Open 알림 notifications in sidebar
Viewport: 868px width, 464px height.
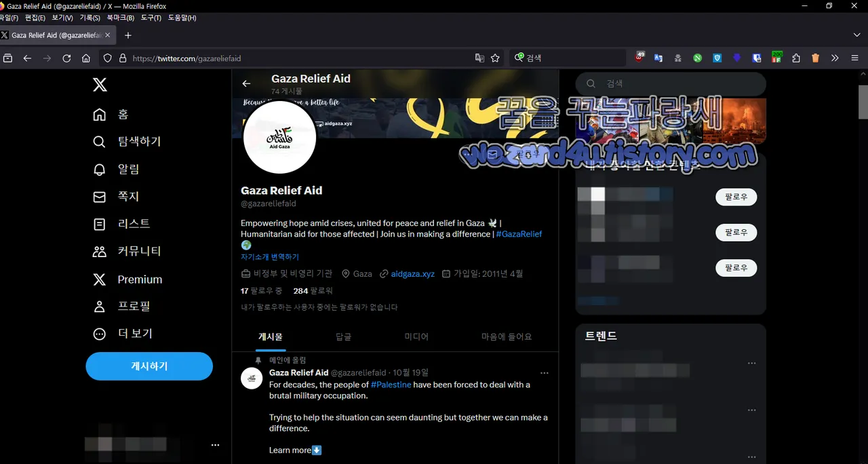coord(117,169)
